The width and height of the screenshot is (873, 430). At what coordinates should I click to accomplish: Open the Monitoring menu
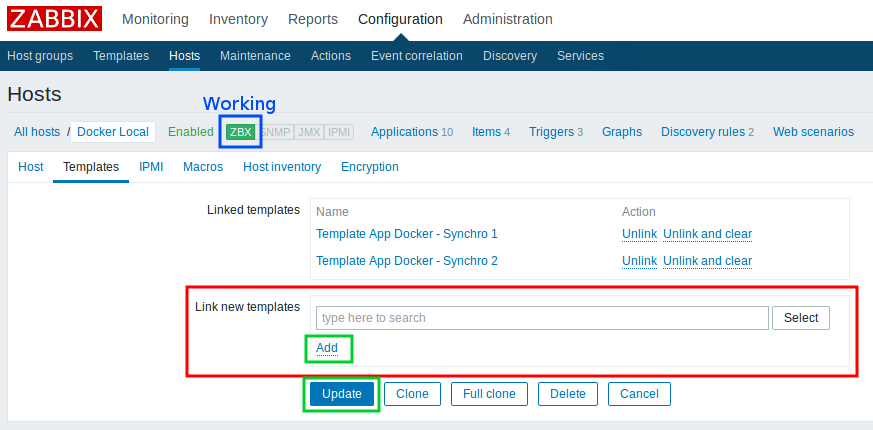click(155, 19)
